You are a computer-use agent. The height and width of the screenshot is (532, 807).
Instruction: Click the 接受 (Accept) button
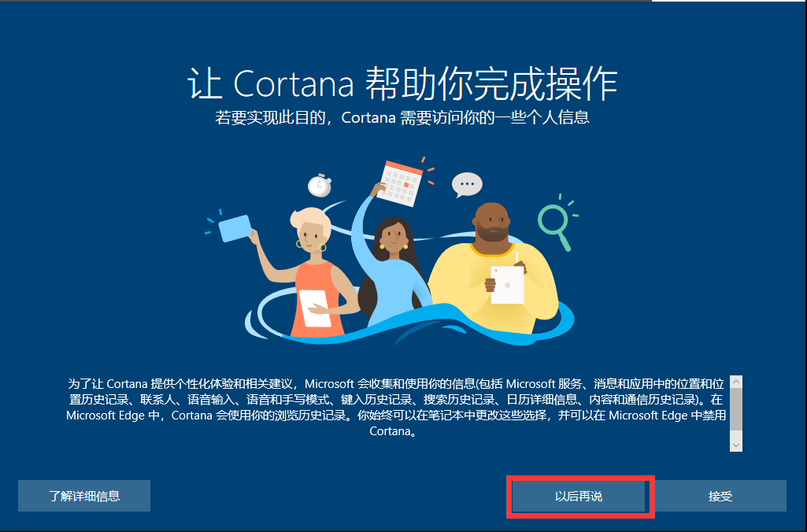point(720,496)
